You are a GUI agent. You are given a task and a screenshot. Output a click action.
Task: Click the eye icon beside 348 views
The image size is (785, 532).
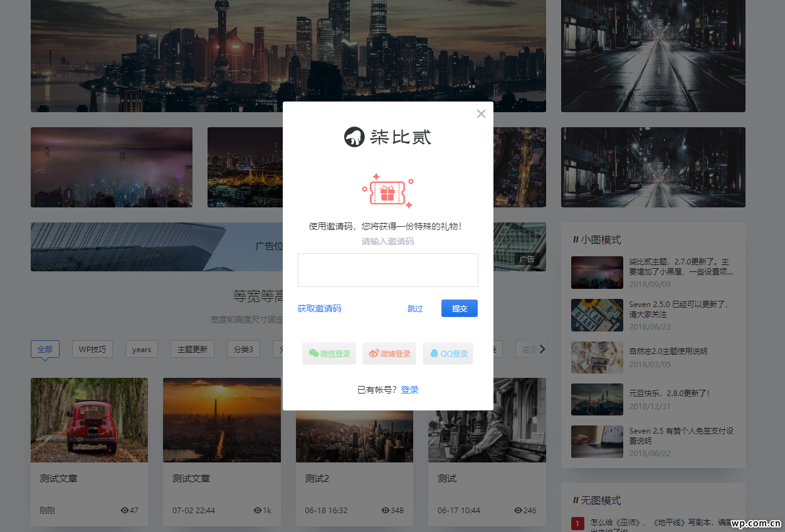[x=386, y=511]
